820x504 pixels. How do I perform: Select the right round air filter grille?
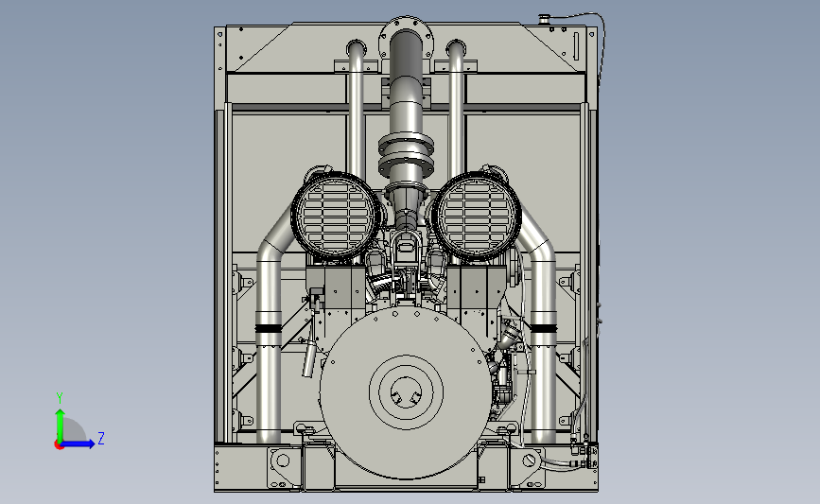(x=476, y=216)
